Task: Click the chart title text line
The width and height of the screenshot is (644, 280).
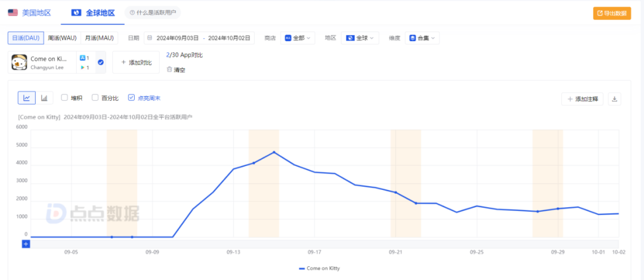Action: (x=105, y=117)
